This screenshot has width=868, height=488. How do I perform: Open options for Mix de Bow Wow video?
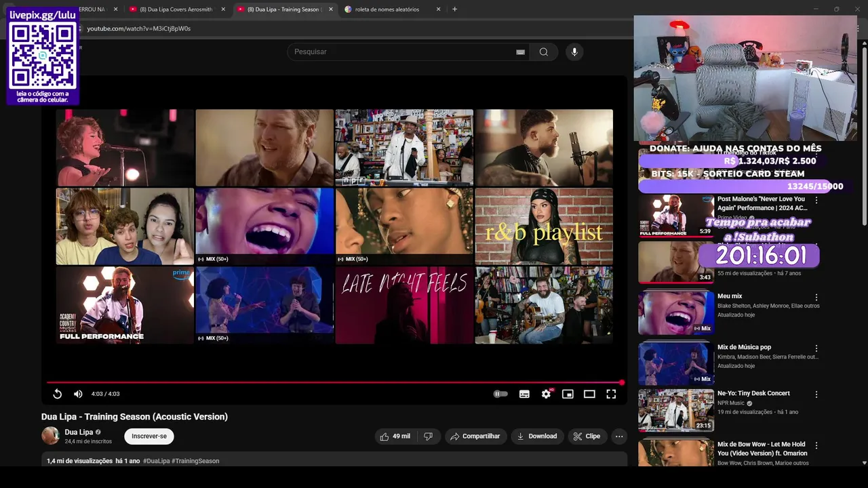coord(816,445)
